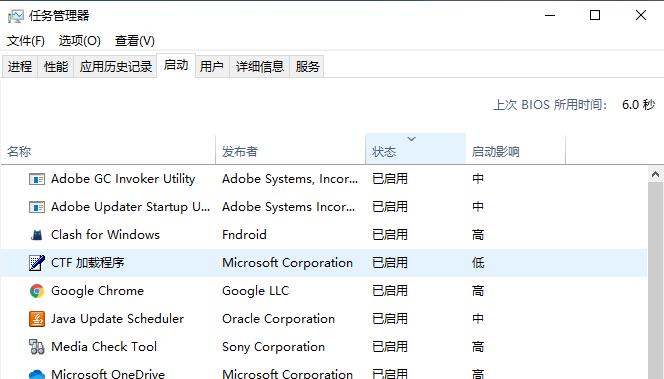The width and height of the screenshot is (664, 379).
Task: Click the Java Update Scheduler icon
Action: pos(37,319)
